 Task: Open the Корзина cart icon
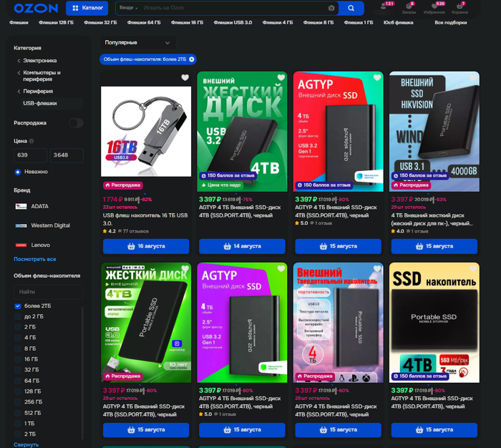tap(459, 9)
